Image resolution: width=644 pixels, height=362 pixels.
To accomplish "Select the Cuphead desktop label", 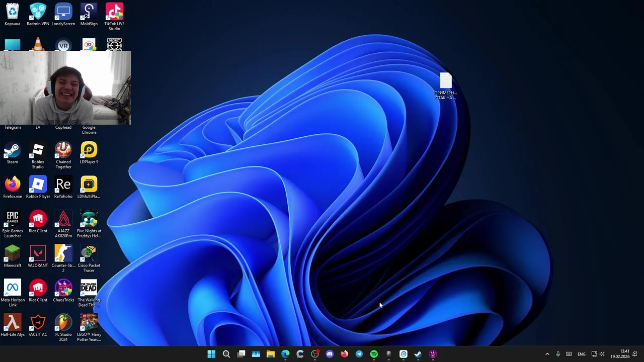I will (x=63, y=127).
